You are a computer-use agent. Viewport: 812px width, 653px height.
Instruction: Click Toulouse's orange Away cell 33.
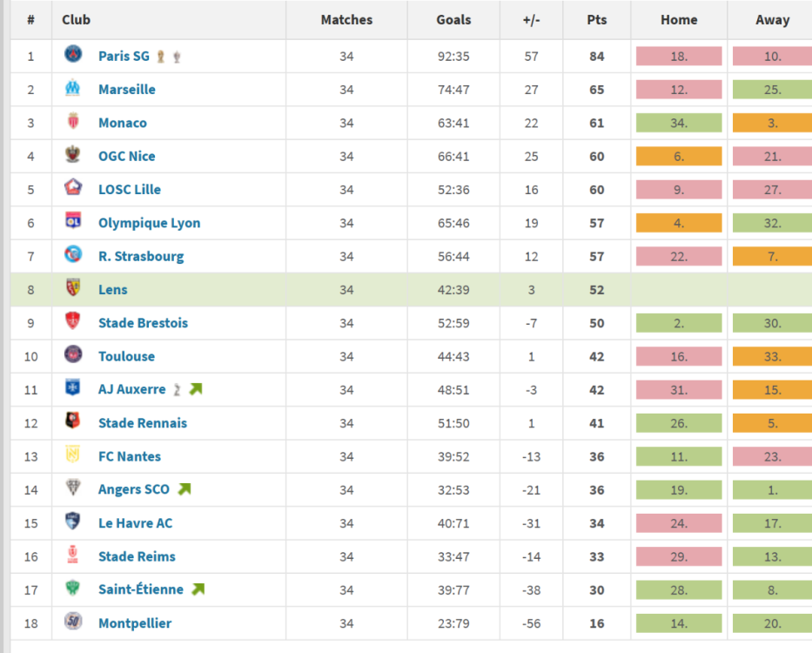click(x=771, y=356)
